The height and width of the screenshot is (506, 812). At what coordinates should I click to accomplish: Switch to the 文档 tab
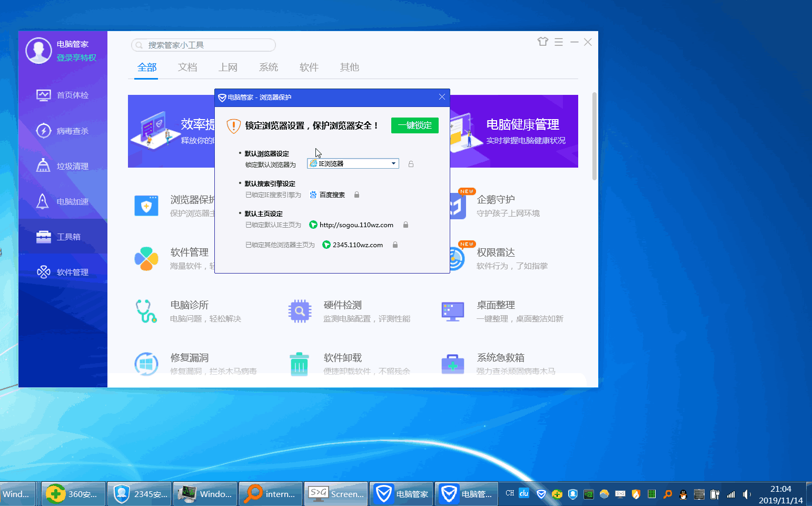point(187,67)
